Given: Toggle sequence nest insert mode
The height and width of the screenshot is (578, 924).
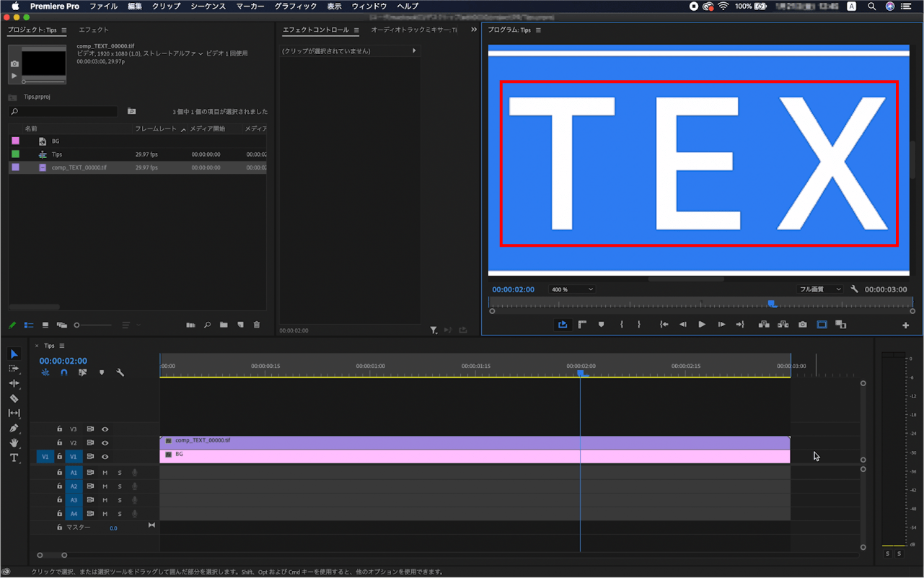Looking at the screenshot, I should [45, 373].
